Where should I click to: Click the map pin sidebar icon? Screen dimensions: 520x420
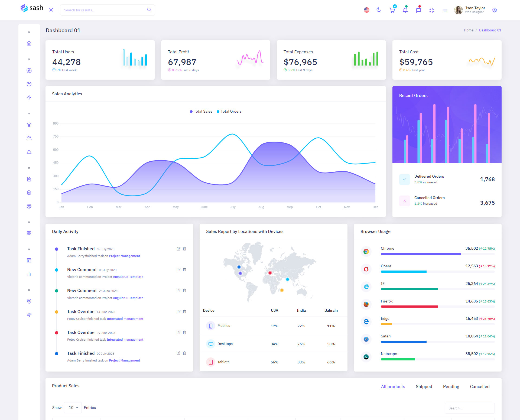[29, 301]
